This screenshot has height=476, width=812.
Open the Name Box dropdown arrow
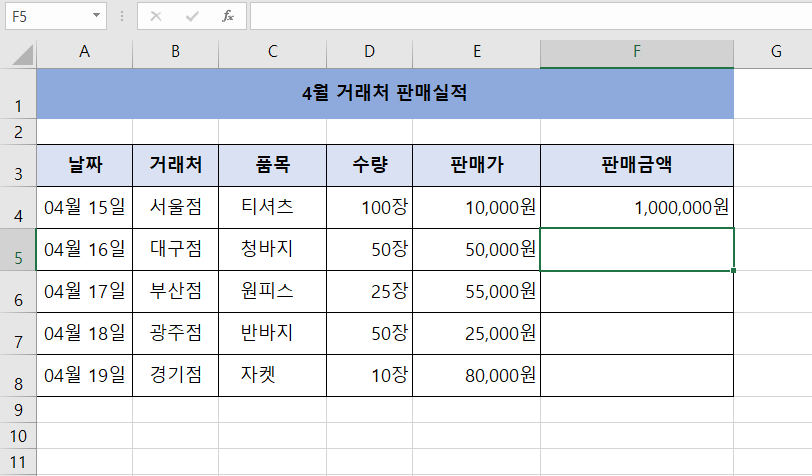pyautogui.click(x=96, y=16)
